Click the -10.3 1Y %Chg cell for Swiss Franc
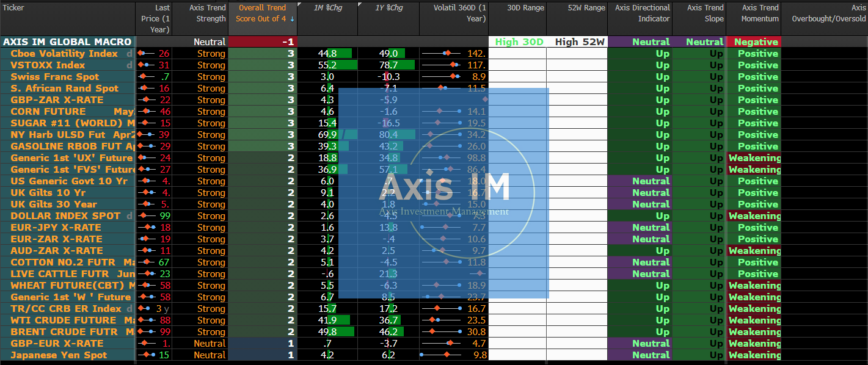This screenshot has height=365, width=868. [x=388, y=77]
